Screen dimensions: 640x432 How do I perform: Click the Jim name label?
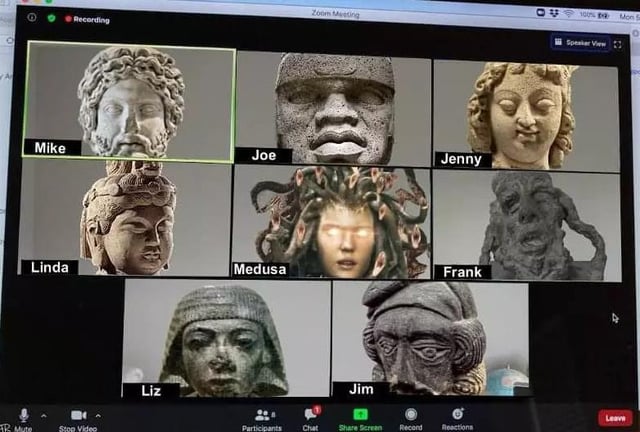(x=361, y=389)
